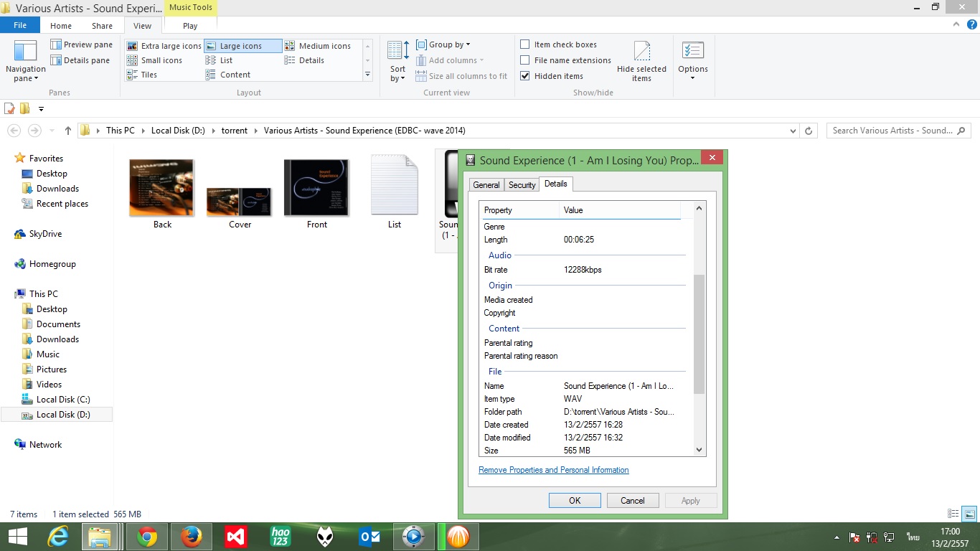This screenshot has width=980, height=551.
Task: Collapse the ribbon with chevron
Action: pos(956,24)
